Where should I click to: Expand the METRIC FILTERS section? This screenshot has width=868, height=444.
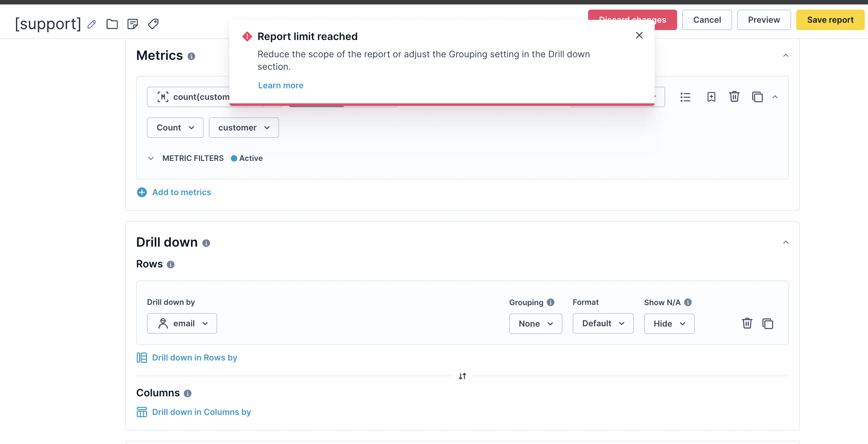click(151, 158)
